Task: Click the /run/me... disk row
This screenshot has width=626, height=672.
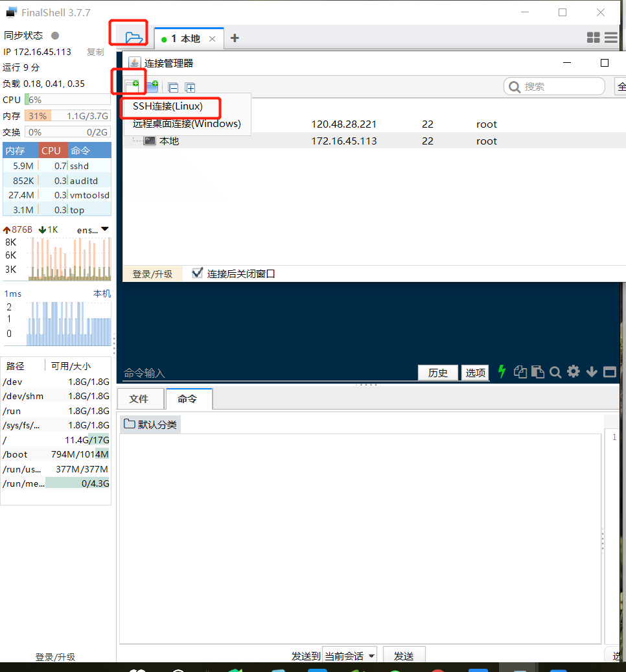Action: (x=56, y=483)
